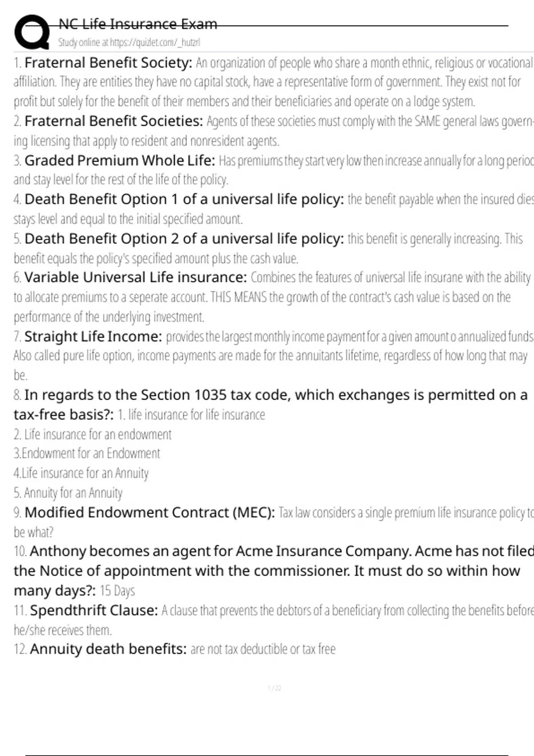Select the Variable Universal Life insurance term
The width and height of the screenshot is (534, 756).
click(135, 277)
